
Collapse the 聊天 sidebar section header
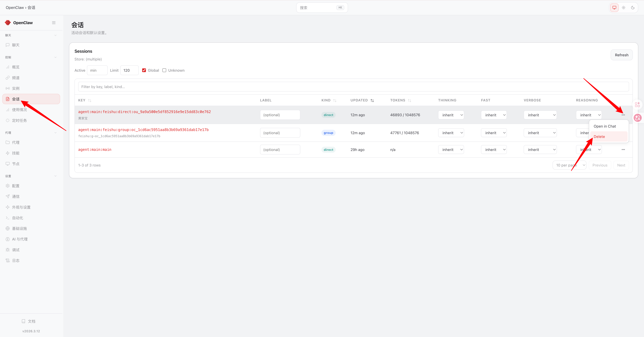coord(31,35)
